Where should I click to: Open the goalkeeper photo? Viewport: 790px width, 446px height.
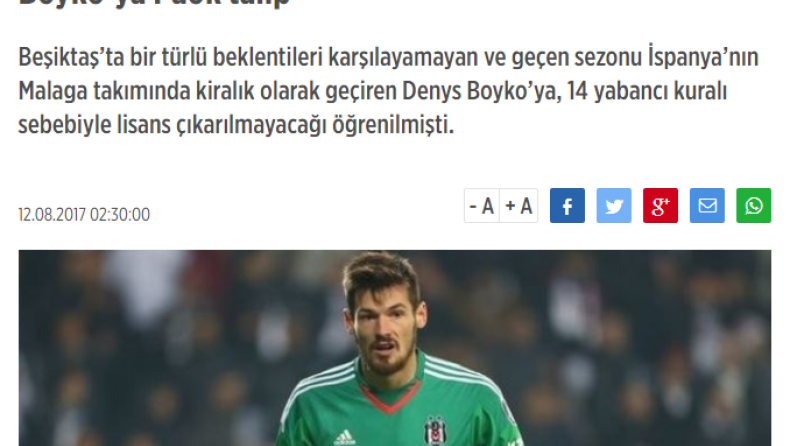pyautogui.click(x=395, y=348)
